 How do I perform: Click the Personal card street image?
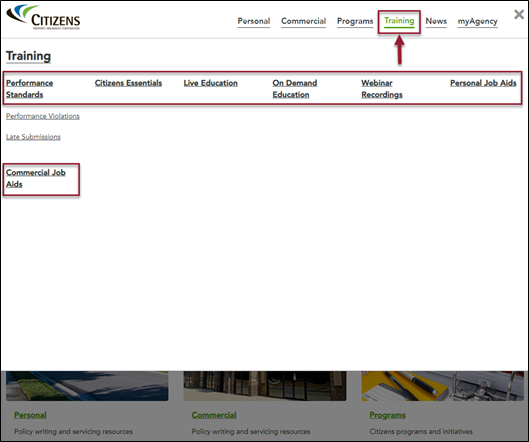point(87,386)
